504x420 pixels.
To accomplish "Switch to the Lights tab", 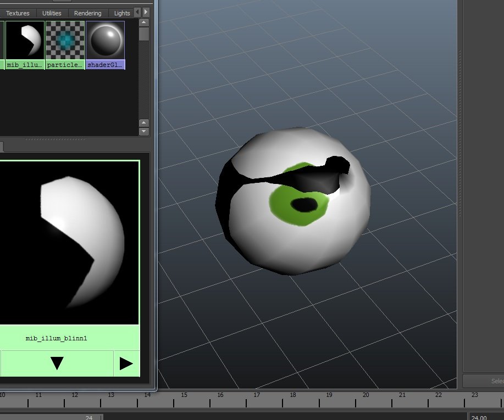I will [122, 13].
